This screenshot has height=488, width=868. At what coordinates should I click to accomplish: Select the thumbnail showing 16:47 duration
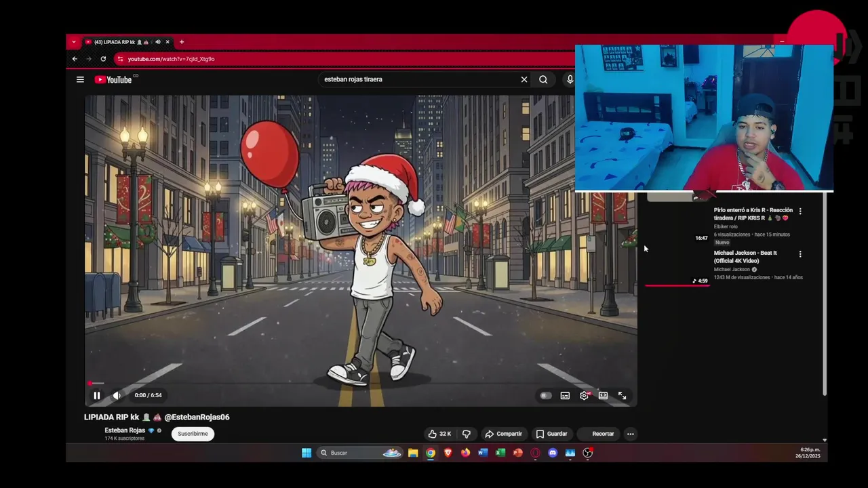pyautogui.click(x=677, y=224)
